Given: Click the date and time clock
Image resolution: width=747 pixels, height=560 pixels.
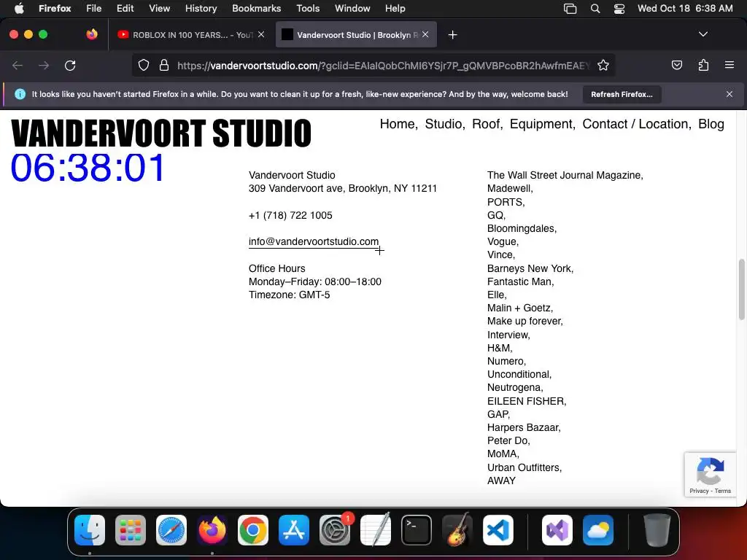Looking at the screenshot, I should point(685,8).
